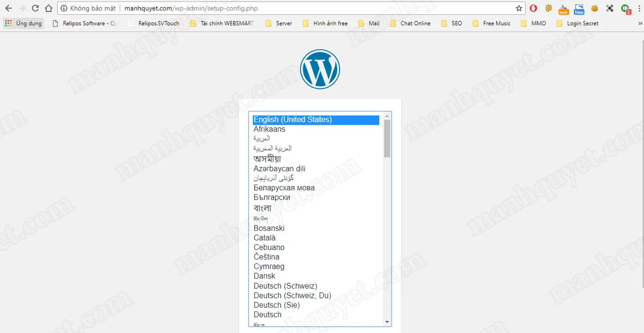Viewport: 644px width, 333px height.
Task: Select 'Català' language
Action: [x=316, y=238]
